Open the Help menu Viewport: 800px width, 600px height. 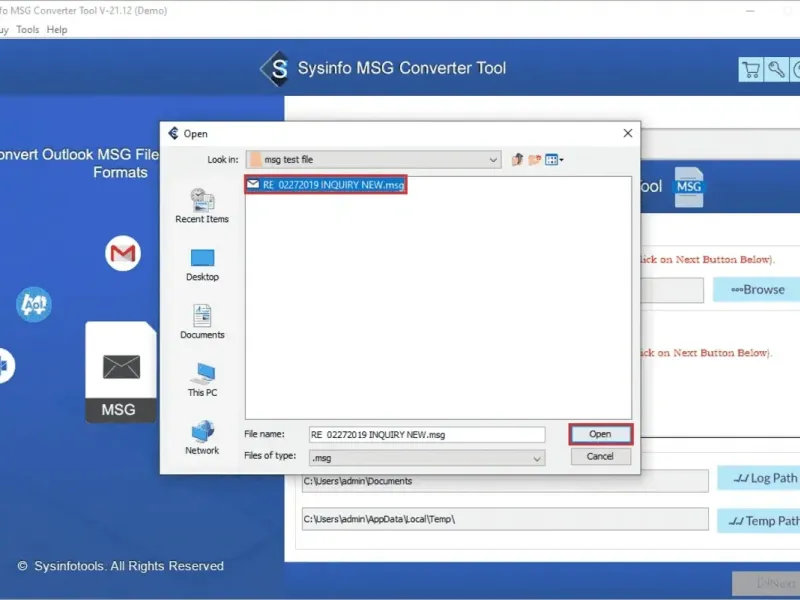(x=57, y=30)
